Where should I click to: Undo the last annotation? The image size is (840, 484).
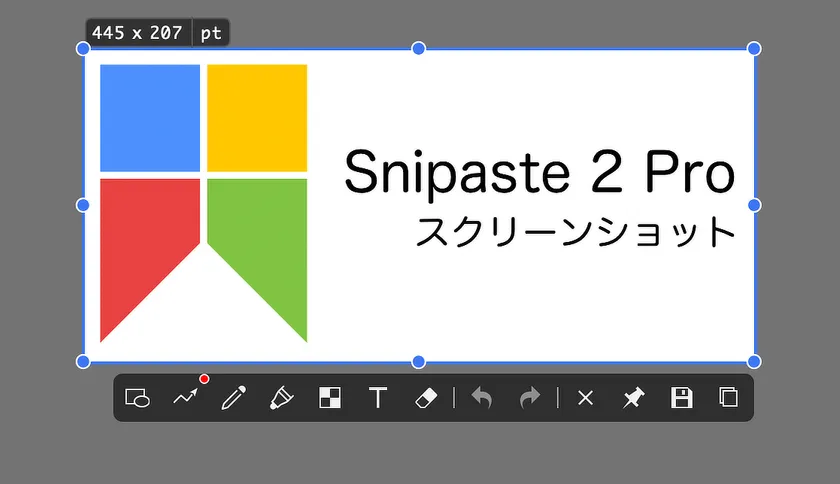[x=482, y=398]
